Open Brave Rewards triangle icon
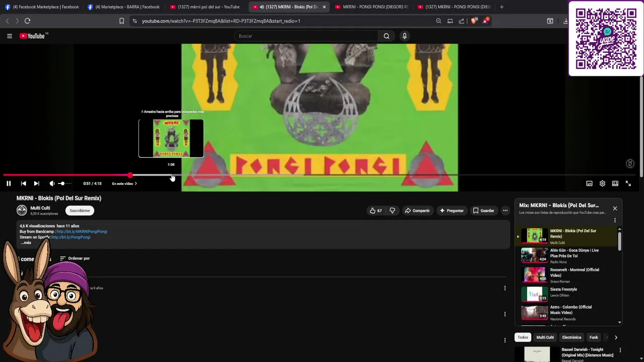This screenshot has height=362, width=644. pyautogui.click(x=486, y=21)
